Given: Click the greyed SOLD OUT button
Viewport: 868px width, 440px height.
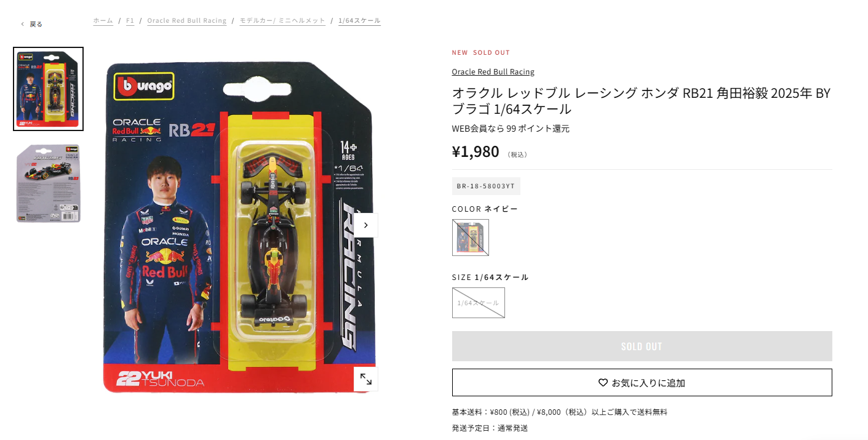Looking at the screenshot, I should click(642, 346).
